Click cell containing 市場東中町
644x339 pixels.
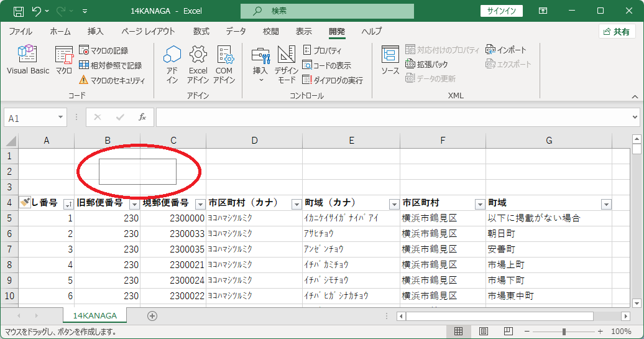[x=549, y=296]
